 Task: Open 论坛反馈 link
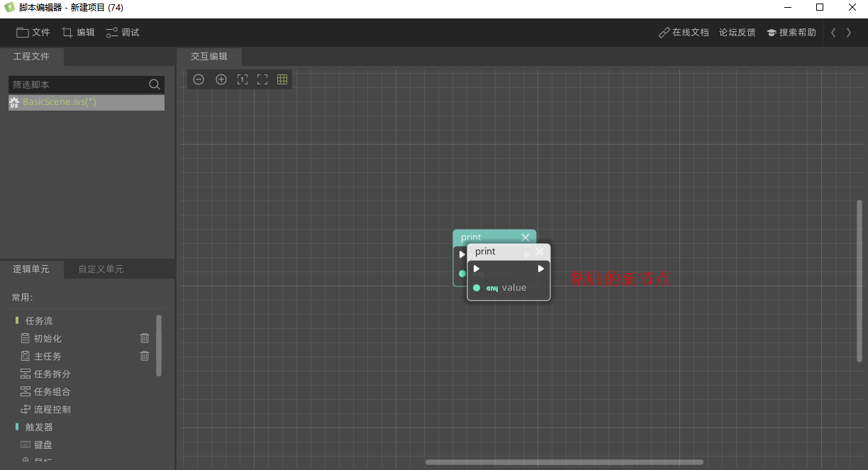click(x=738, y=33)
